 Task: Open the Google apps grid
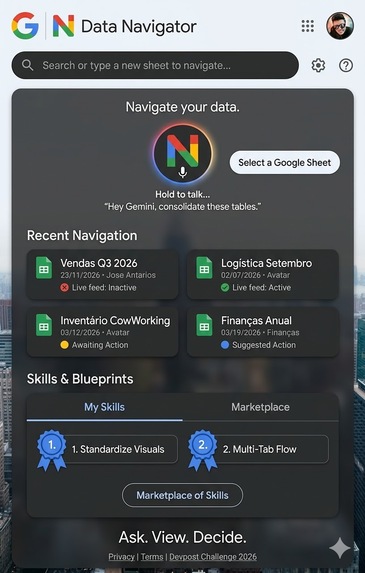point(308,26)
